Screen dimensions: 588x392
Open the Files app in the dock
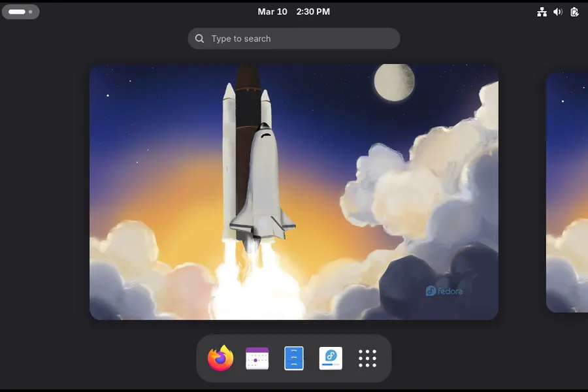tap(293, 358)
